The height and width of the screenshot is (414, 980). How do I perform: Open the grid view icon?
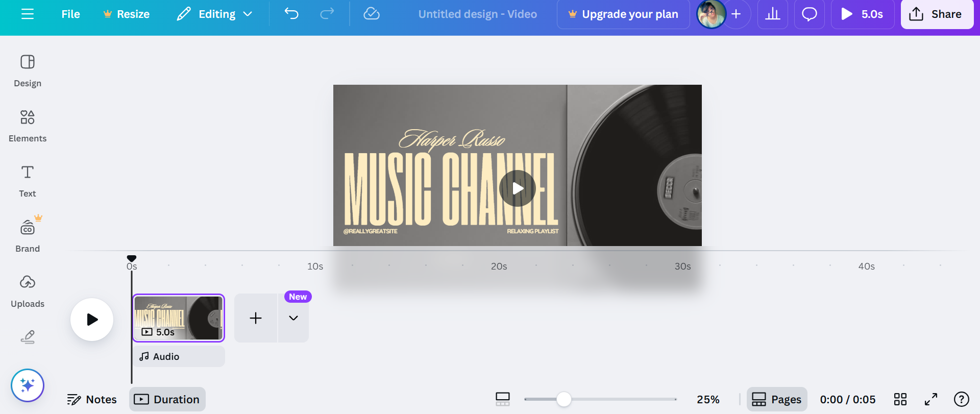[900, 399]
